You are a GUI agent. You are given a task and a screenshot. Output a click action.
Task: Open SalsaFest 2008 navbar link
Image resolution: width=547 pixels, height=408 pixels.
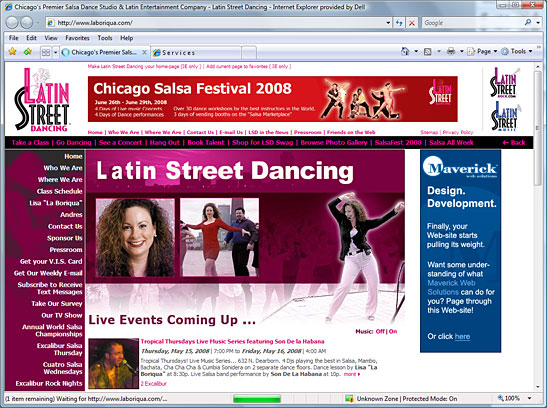pyautogui.click(x=398, y=142)
